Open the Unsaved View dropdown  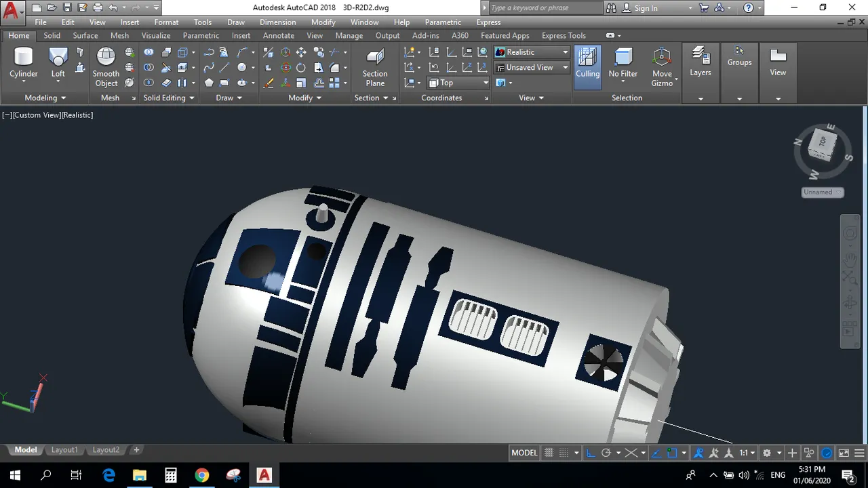(x=532, y=68)
